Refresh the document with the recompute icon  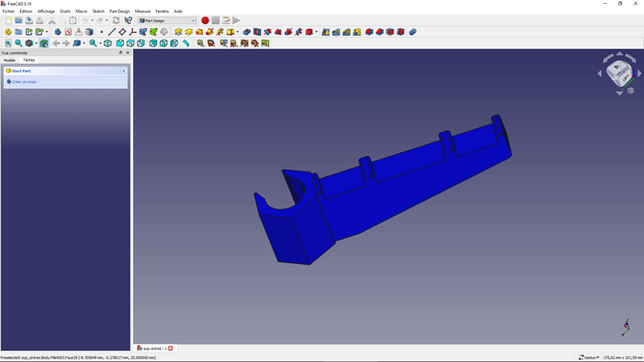(x=116, y=21)
